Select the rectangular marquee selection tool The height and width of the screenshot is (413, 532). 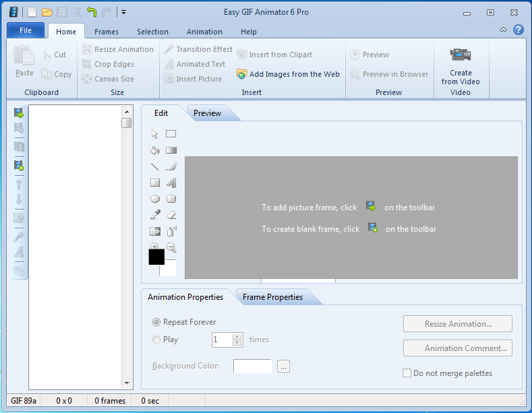[171, 133]
